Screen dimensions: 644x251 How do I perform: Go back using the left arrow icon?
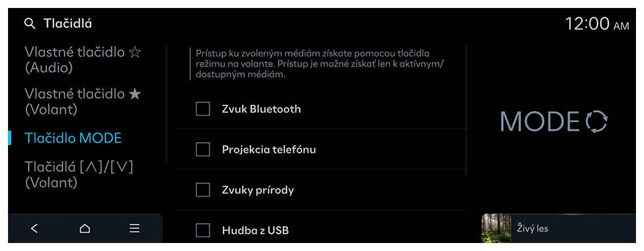coord(35,228)
